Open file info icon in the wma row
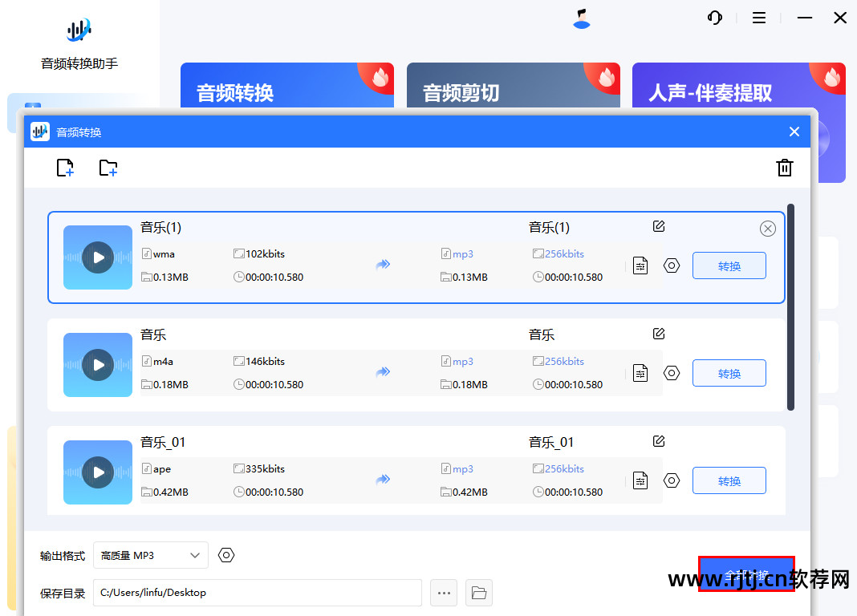Viewport: 857px width, 616px height. [640, 266]
